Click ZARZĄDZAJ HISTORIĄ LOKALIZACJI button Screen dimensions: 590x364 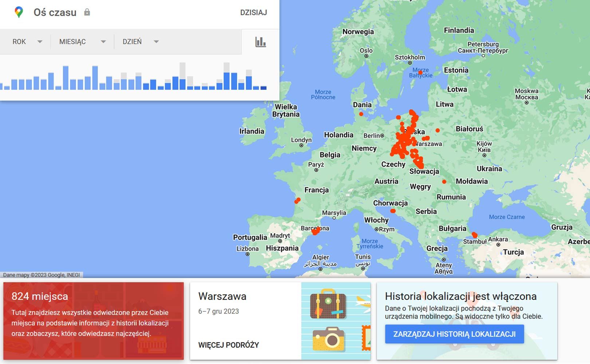tap(455, 334)
